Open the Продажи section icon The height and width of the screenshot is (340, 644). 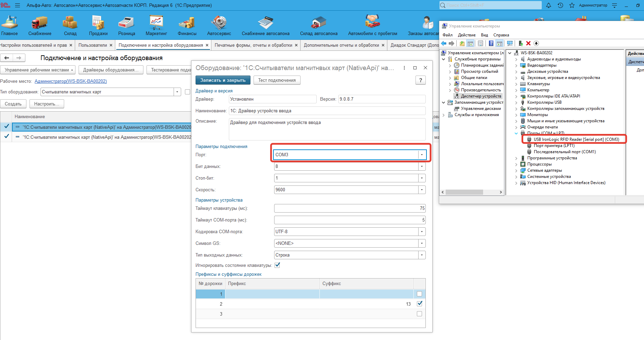tap(98, 22)
